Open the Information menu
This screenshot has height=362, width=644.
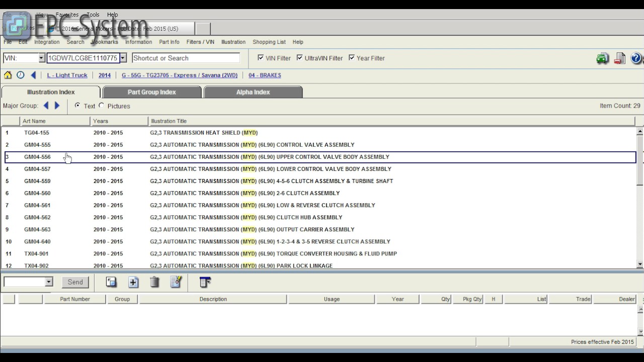[138, 42]
